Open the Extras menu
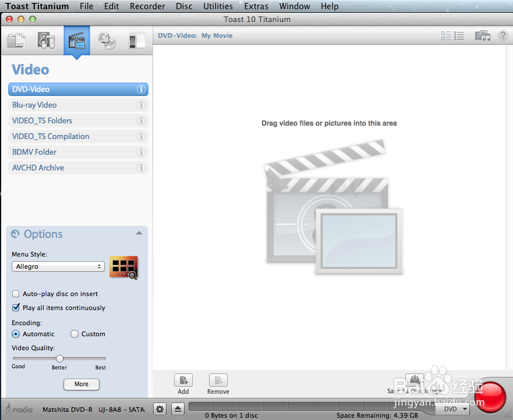The height and width of the screenshot is (420, 513). (256, 6)
